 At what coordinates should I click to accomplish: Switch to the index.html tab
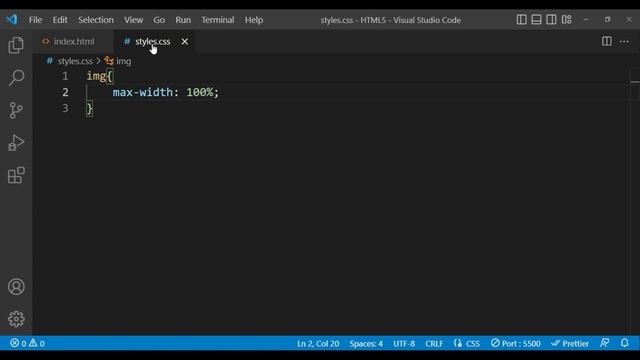(73, 42)
